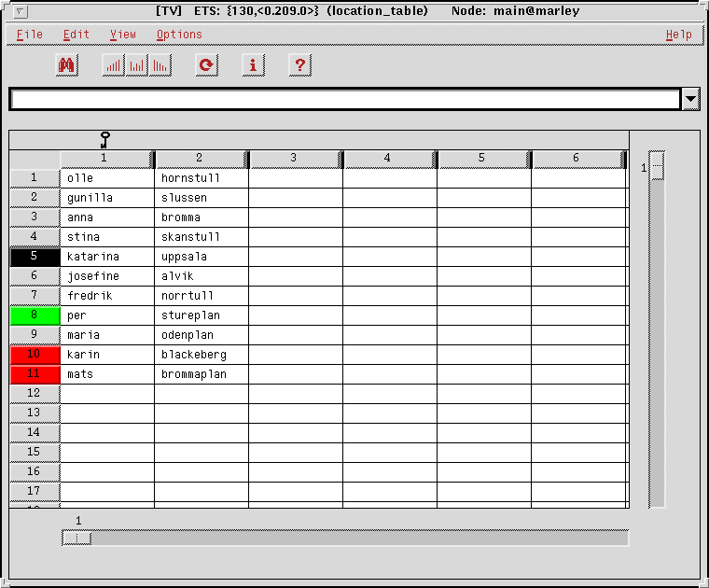Click the cell containing katarina
Image resolution: width=709 pixels, height=588 pixels.
point(107,257)
